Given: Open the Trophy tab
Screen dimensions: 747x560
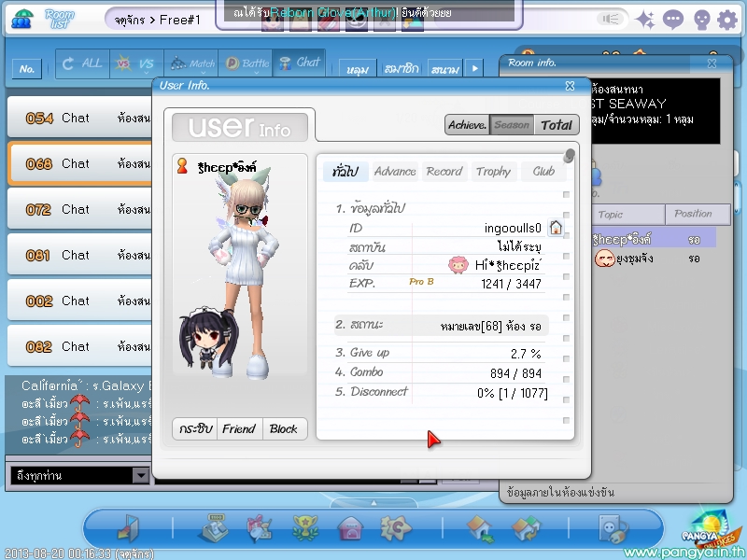Looking at the screenshot, I should [x=494, y=172].
